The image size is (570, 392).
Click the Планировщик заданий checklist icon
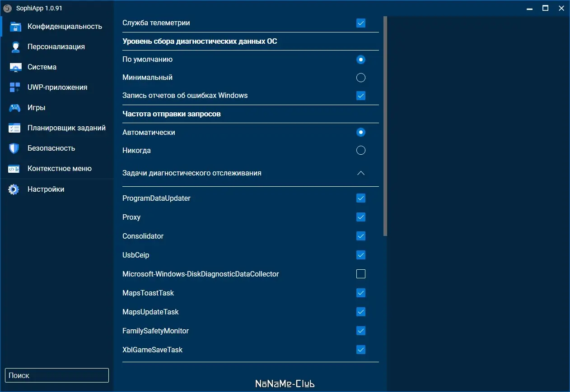click(15, 128)
